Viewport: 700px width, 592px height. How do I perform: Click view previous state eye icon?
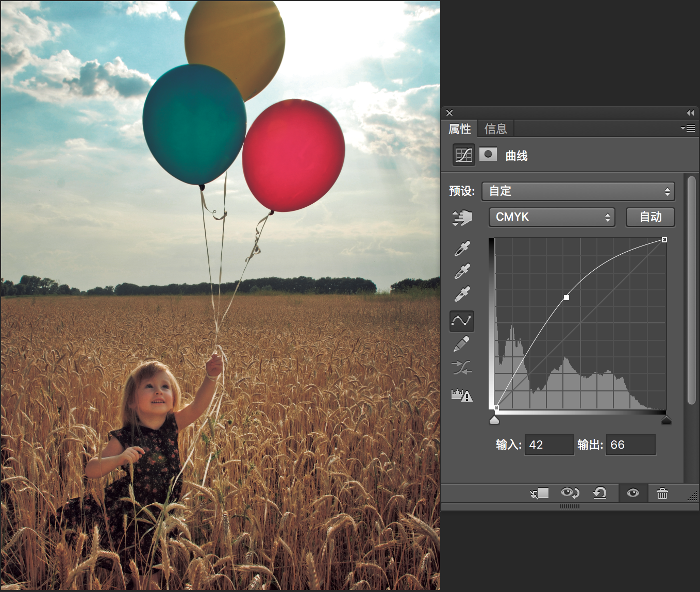(570, 494)
